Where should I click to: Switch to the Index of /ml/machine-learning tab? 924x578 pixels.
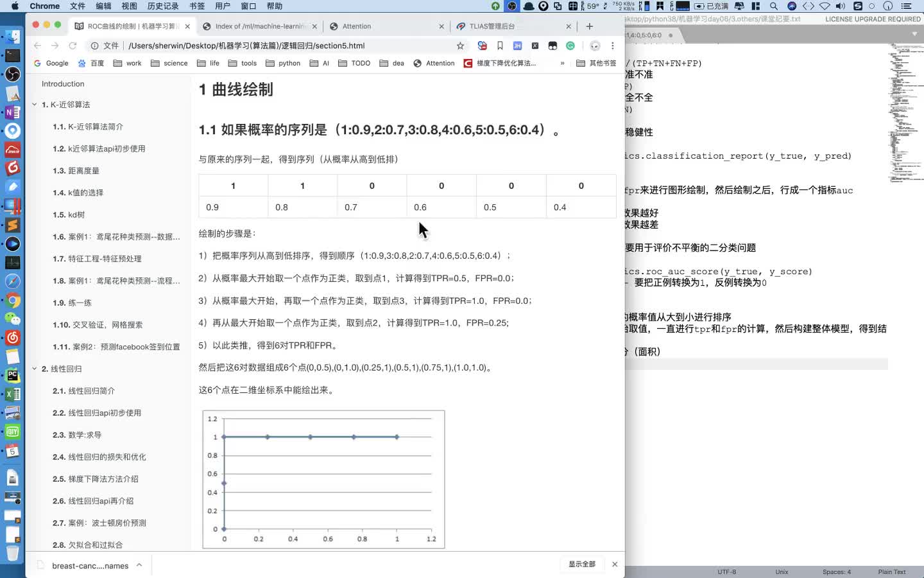click(x=259, y=26)
